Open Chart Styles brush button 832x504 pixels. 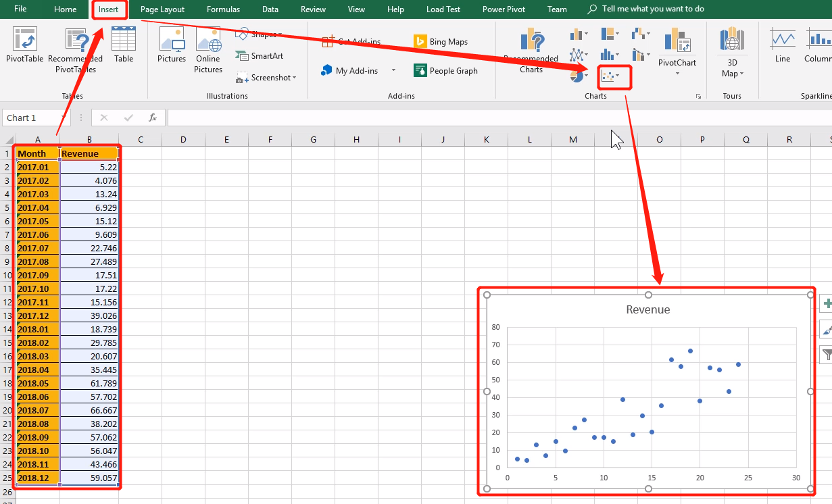click(826, 329)
